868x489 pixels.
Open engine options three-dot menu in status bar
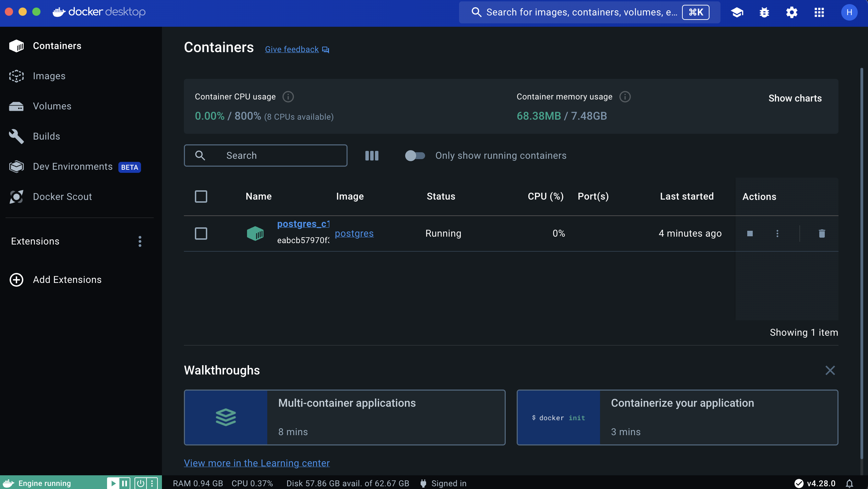[152, 484]
